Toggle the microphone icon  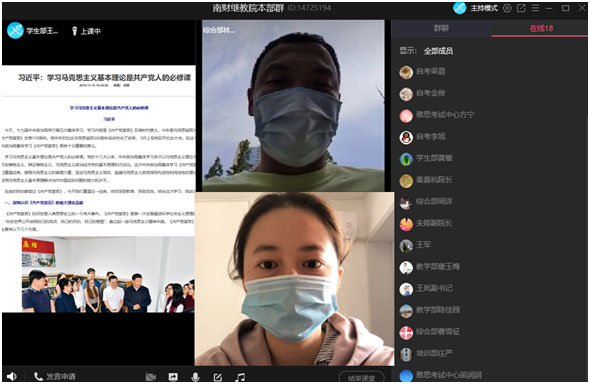[x=195, y=376]
